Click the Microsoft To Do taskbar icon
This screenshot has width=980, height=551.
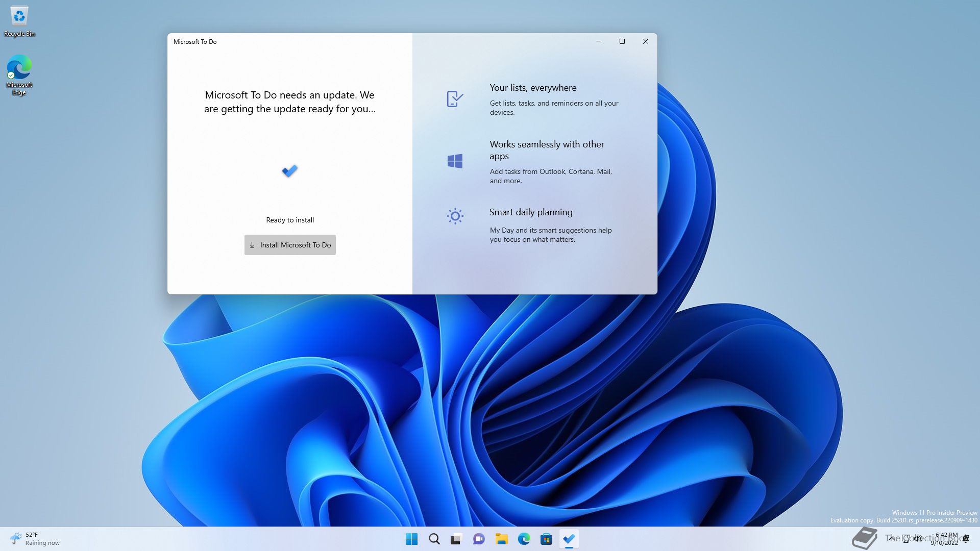click(x=569, y=539)
